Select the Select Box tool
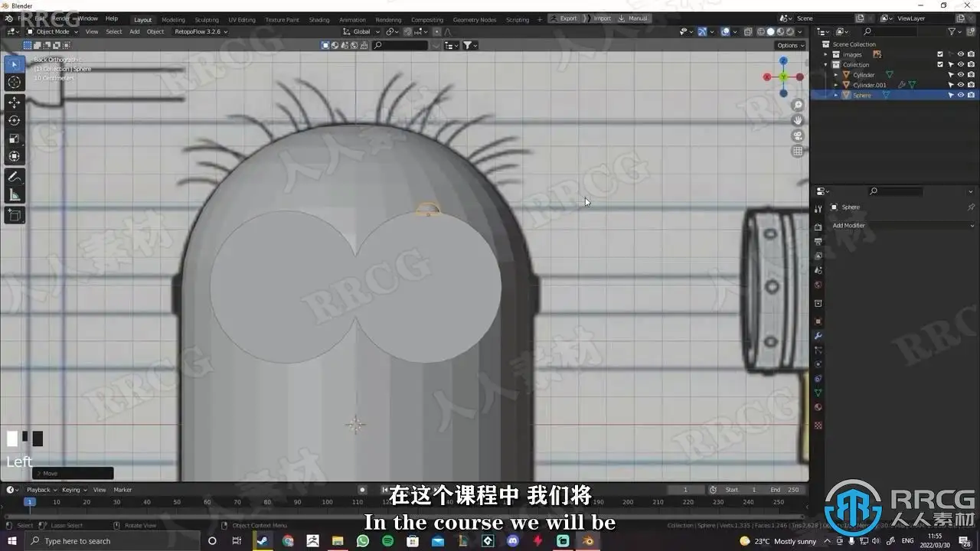Image resolution: width=980 pixels, height=551 pixels. tap(14, 64)
